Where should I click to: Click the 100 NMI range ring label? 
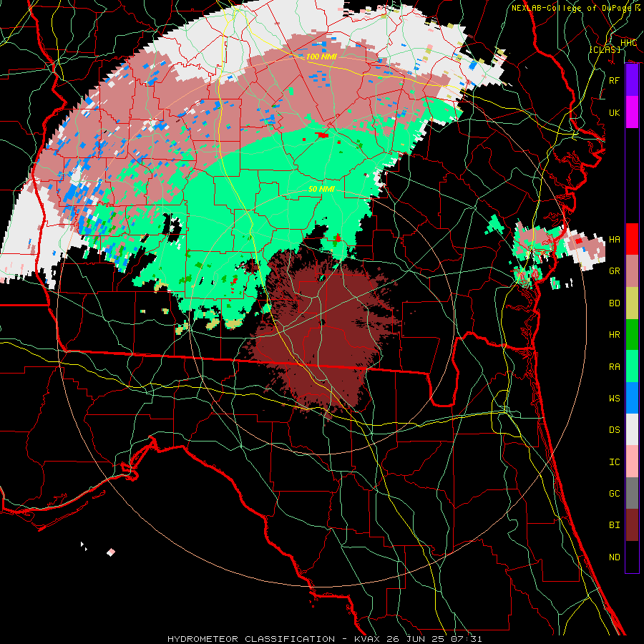point(321,57)
